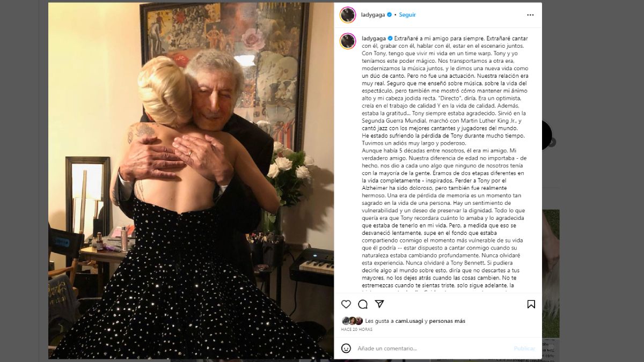Image resolution: width=644 pixels, height=362 pixels.
Task: Open the three-dot options menu
Action: coord(530,15)
